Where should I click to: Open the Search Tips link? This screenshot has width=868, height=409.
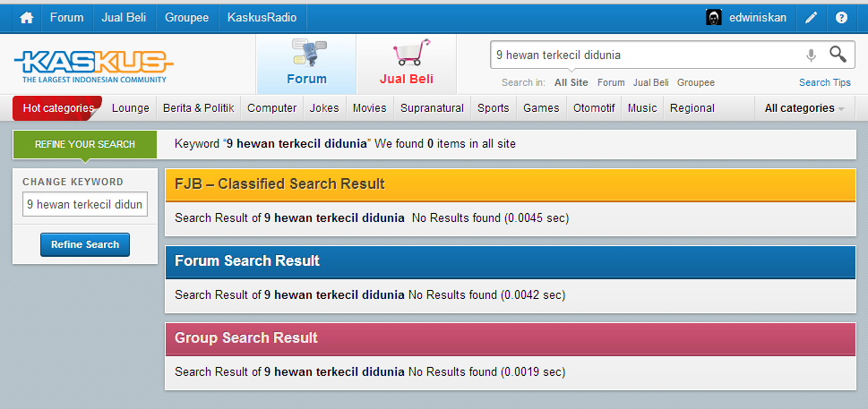coord(825,82)
